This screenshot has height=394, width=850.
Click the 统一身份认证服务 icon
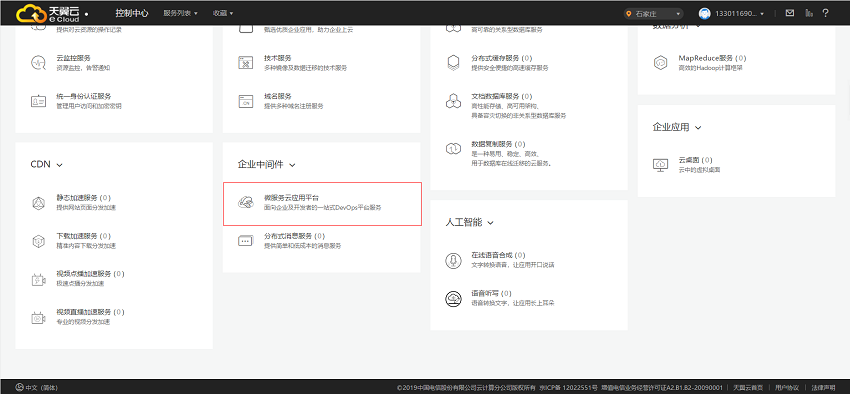(38, 101)
